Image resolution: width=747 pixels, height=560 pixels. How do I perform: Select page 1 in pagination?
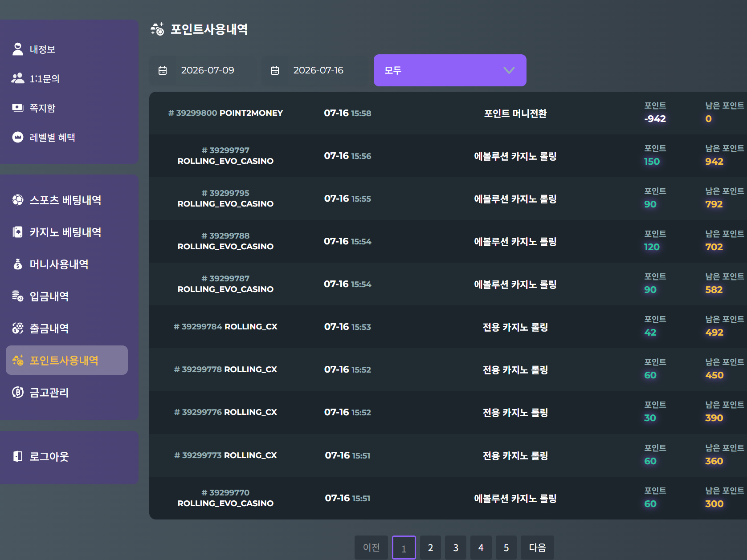tap(404, 548)
